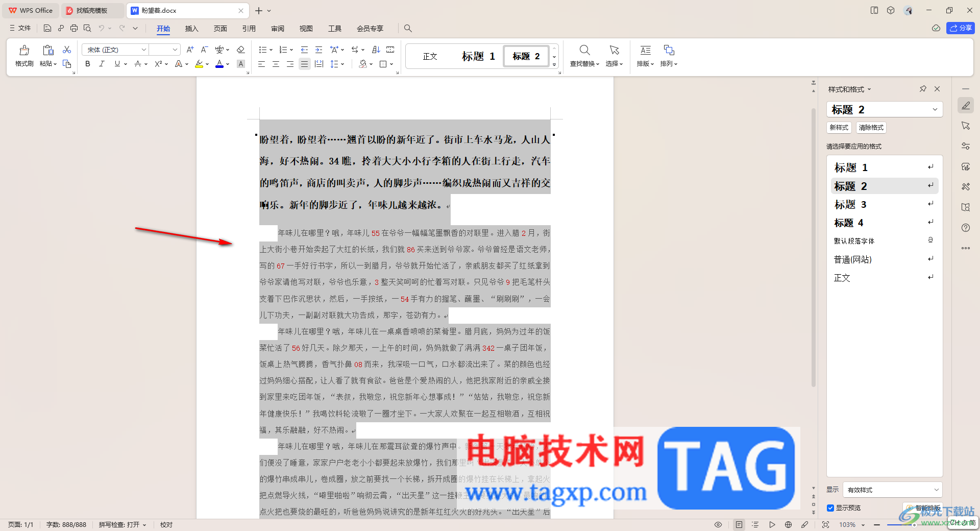
Task: Switch to web layout view in status bar
Action: pyautogui.click(x=788, y=524)
